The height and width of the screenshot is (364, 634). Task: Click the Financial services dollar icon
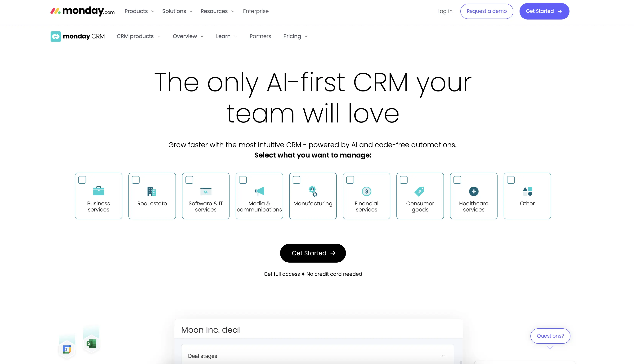[x=367, y=191]
